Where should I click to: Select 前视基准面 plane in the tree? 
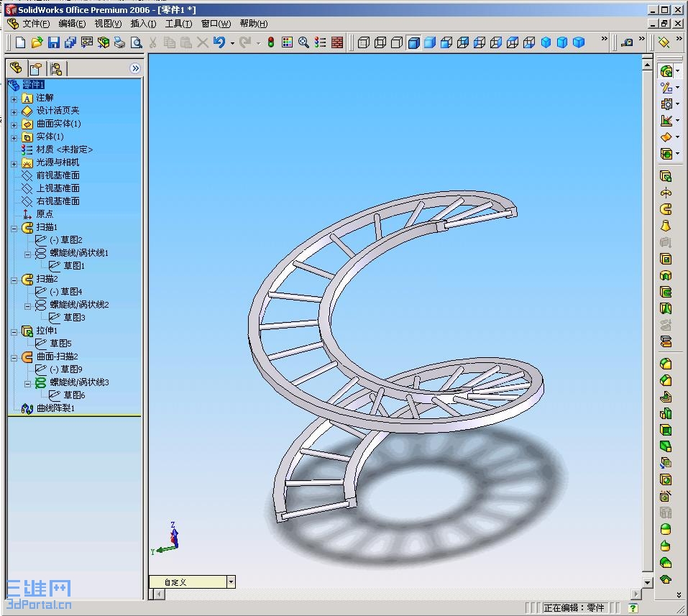58,175
